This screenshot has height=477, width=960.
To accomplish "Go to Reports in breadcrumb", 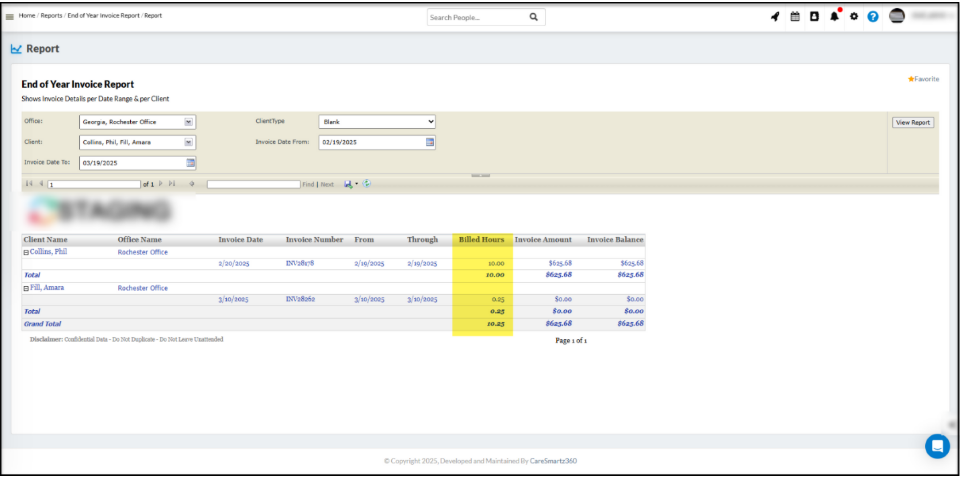I will click(x=51, y=16).
